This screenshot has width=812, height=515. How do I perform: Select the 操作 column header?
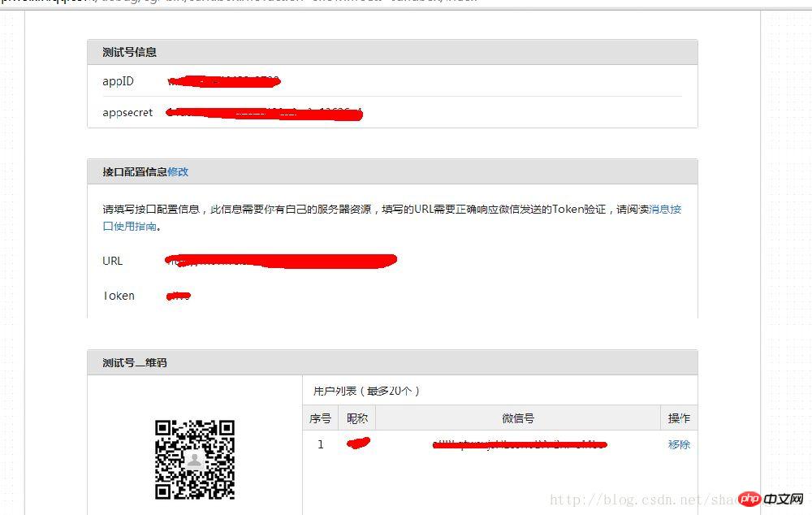(x=679, y=418)
